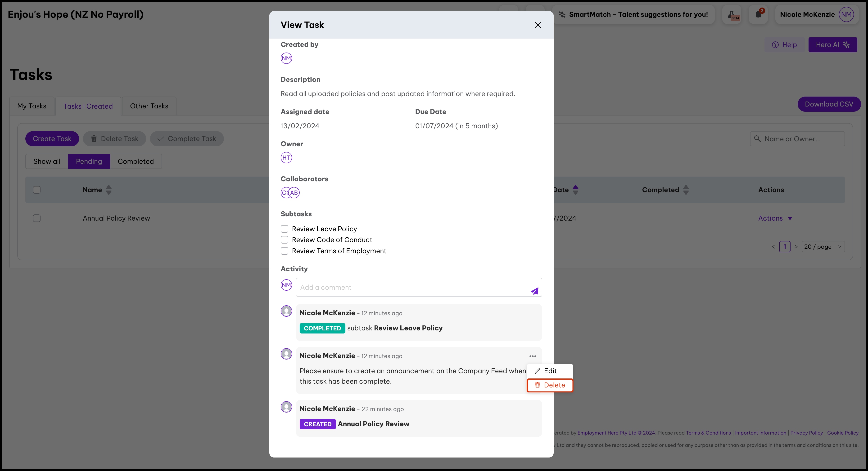Open the beta lab flask icon
868x471 pixels.
732,14
